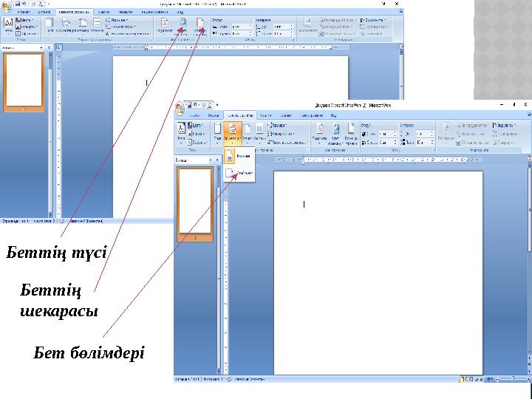The width and height of the screenshot is (532, 399).
Task: Open Paragraph dialog launcher in front window
Action: tap(433, 150)
